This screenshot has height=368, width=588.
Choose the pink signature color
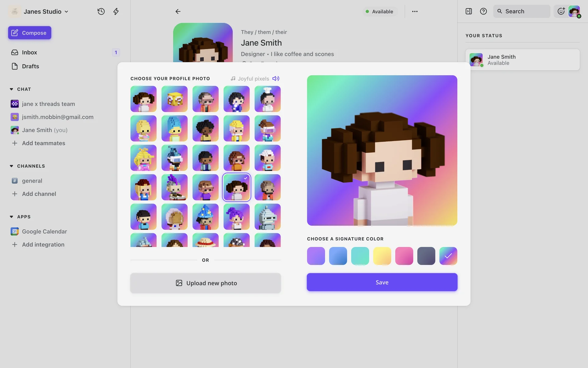404,256
